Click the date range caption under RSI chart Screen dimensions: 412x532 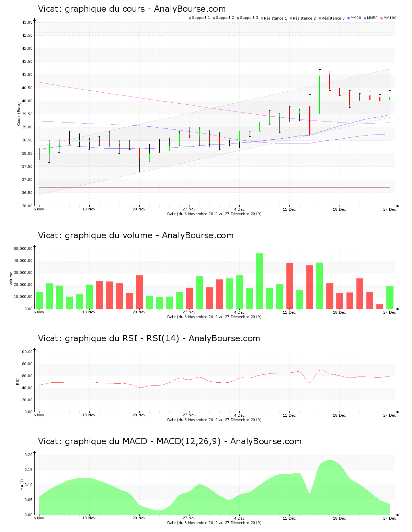tap(214, 420)
